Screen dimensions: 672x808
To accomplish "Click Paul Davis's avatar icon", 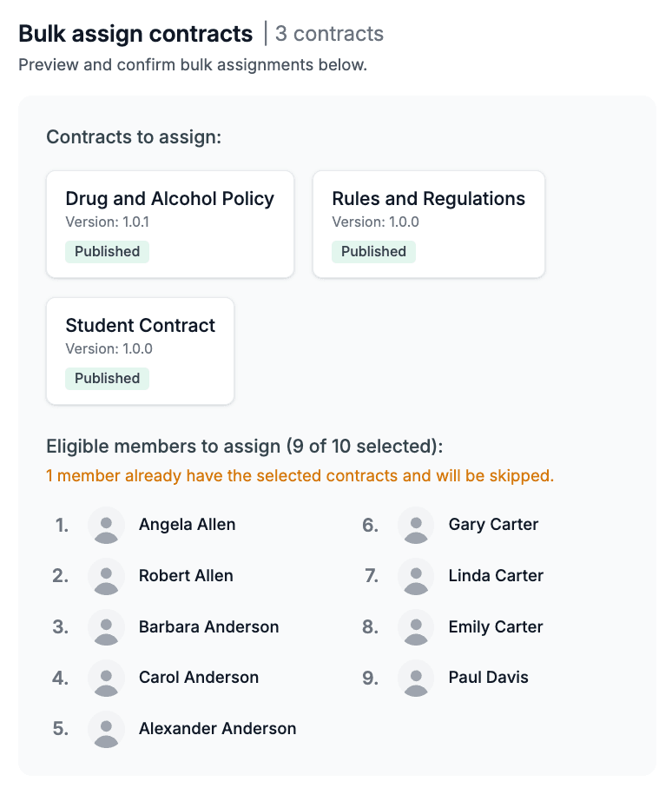I will [x=416, y=678].
